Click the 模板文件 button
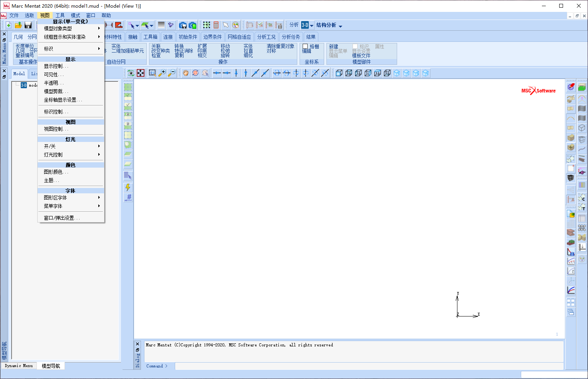 pyautogui.click(x=361, y=56)
